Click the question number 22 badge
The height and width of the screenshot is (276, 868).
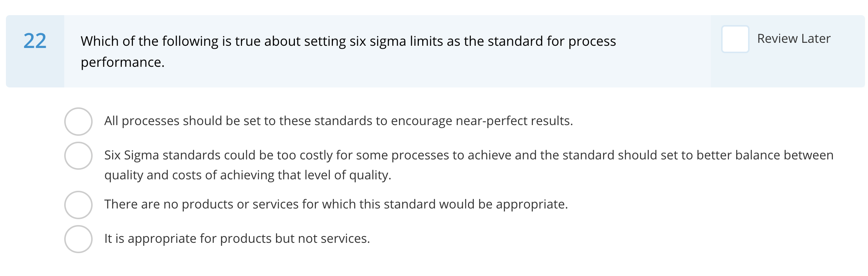[x=35, y=41]
